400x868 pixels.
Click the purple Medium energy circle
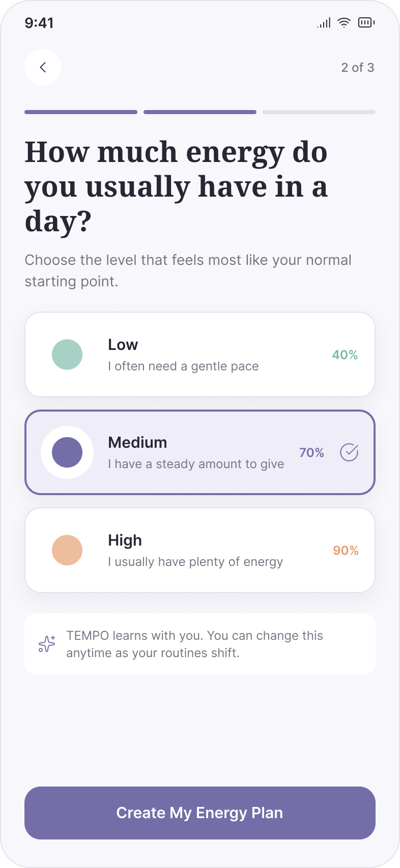coord(67,452)
